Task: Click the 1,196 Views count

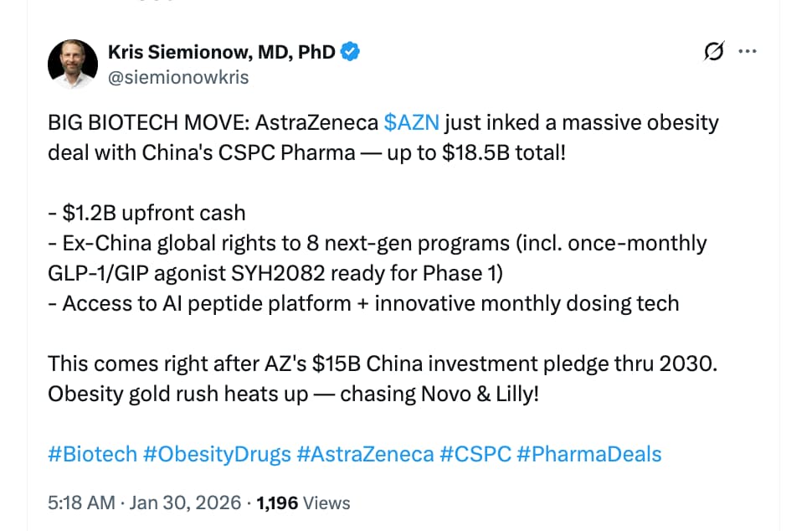Action: click(x=303, y=503)
